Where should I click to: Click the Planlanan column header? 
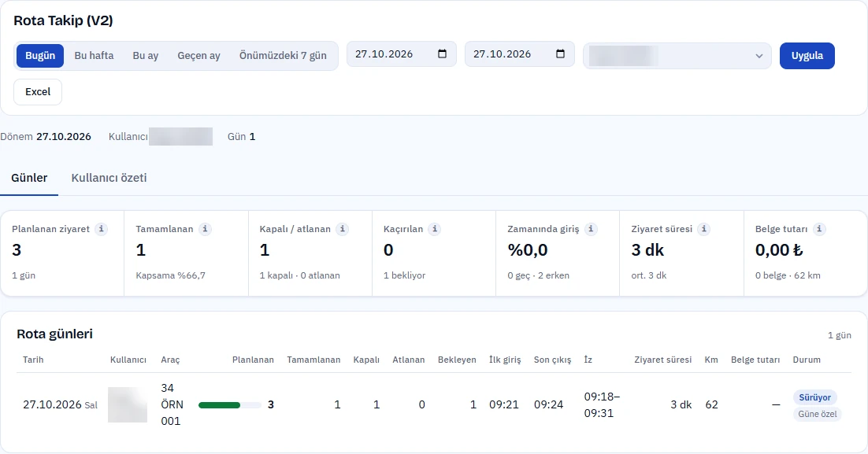click(x=253, y=360)
